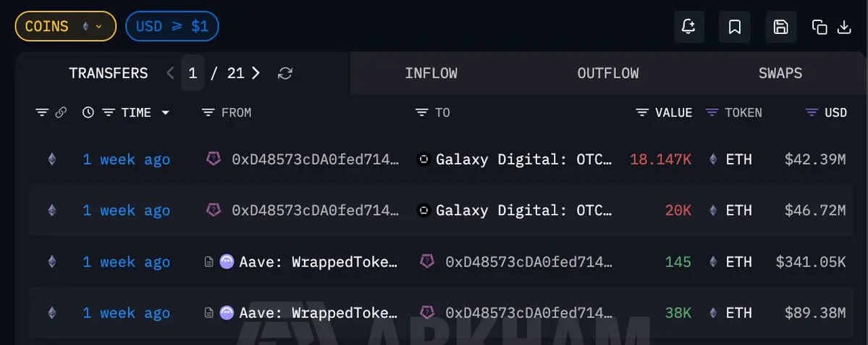Click the clock icon beside TIME
This screenshot has height=345, width=868.
pos(88,112)
